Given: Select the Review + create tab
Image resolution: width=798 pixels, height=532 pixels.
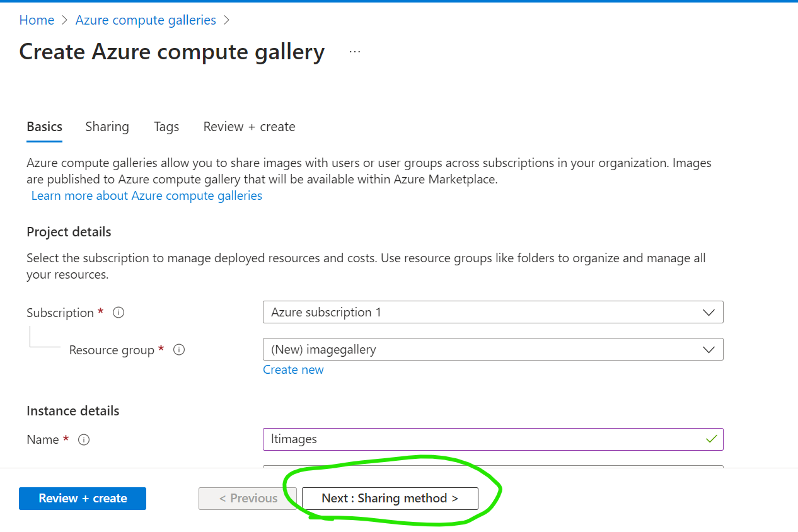Looking at the screenshot, I should [249, 127].
